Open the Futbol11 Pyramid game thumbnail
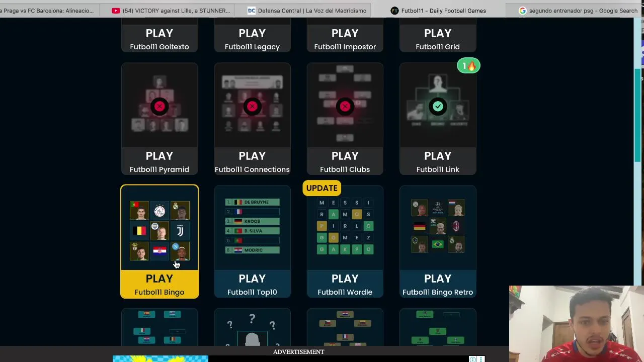 pos(159,105)
